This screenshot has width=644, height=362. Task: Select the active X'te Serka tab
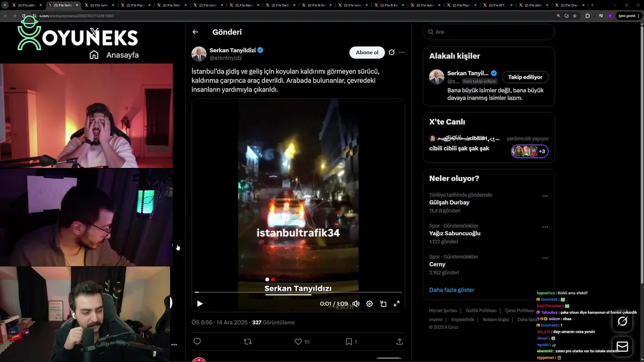63,5
